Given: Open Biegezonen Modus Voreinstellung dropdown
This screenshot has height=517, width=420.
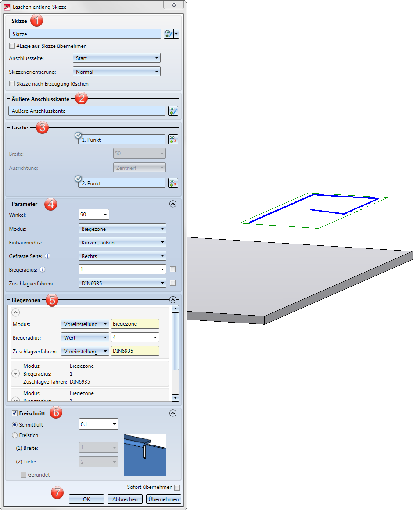Looking at the screenshot, I should 85,324.
